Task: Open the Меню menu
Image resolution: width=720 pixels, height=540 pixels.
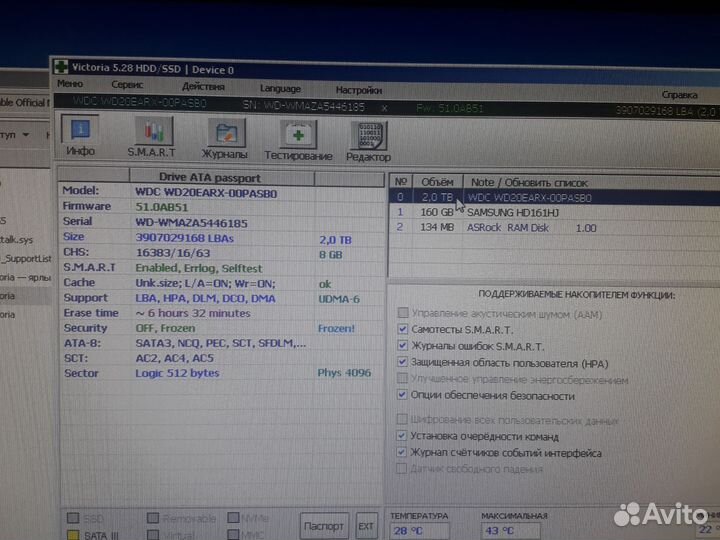Action: (70, 84)
